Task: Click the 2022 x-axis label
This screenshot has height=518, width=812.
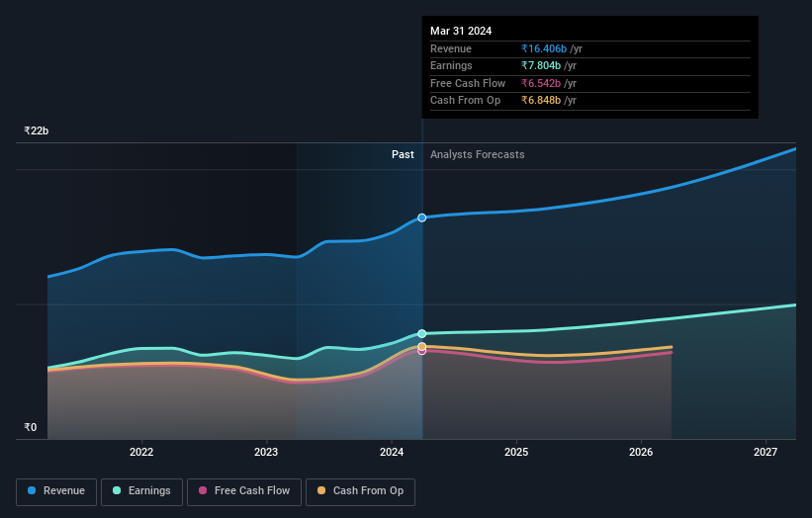Action: pos(141,452)
